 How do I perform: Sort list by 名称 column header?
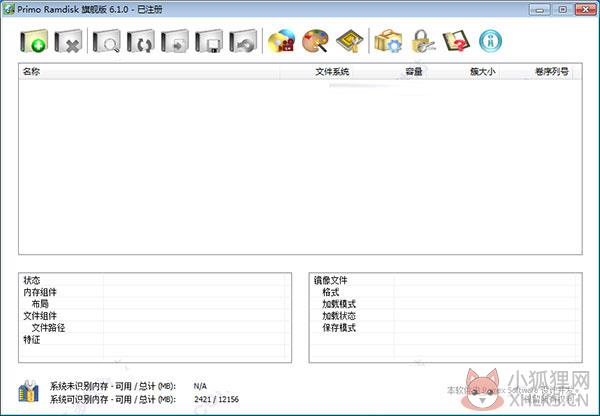coord(149,72)
